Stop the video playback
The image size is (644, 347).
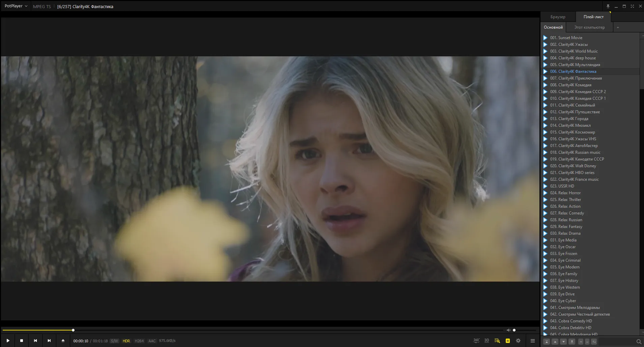[x=22, y=341]
